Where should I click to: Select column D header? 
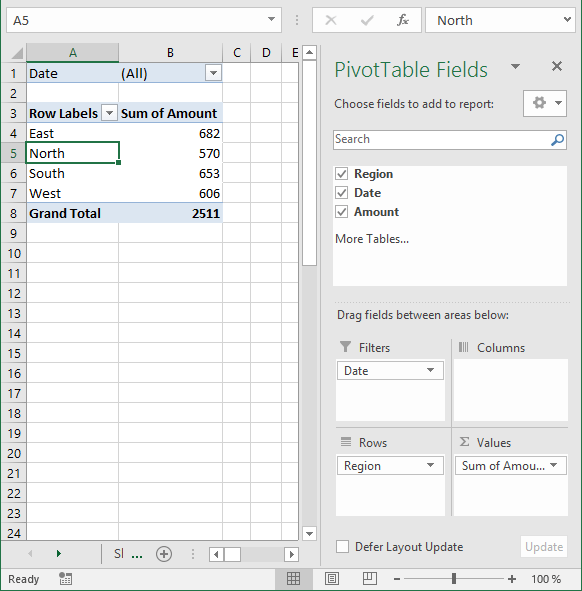(266, 53)
